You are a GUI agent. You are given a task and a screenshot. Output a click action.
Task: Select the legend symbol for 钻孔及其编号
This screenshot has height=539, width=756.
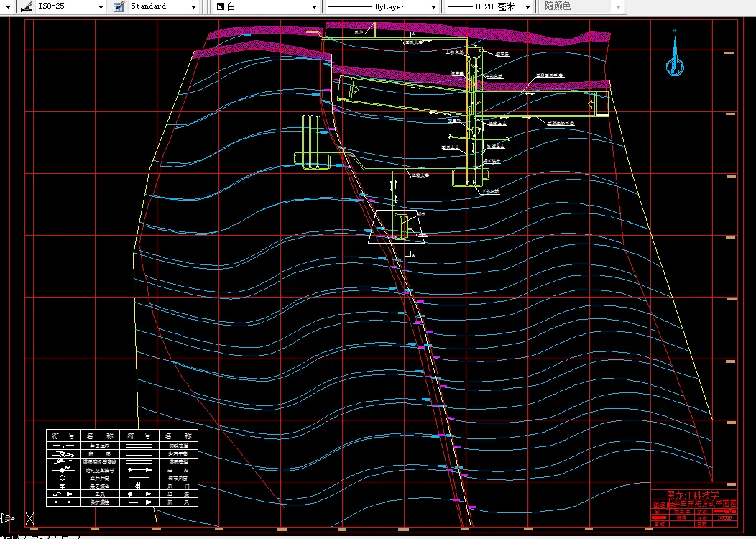click(63, 469)
